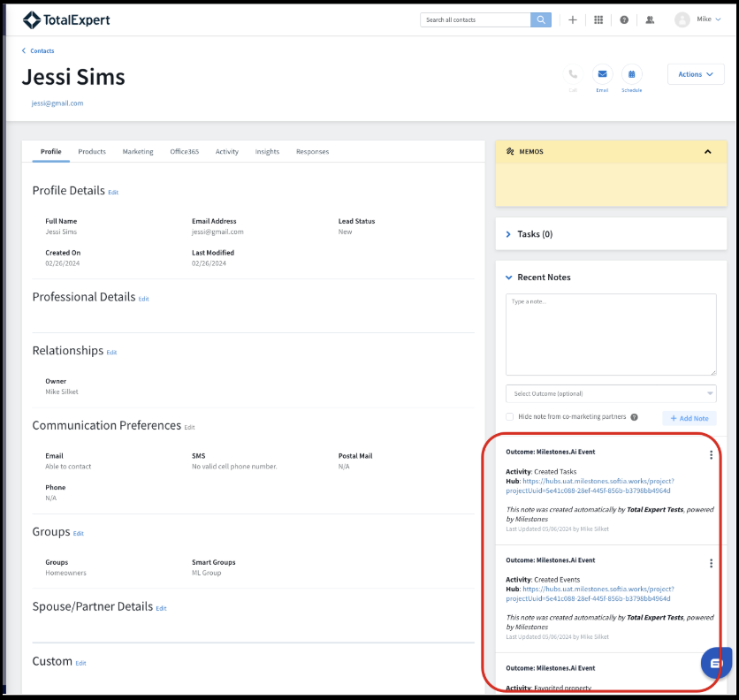Click the Search all contacts field
The image size is (739, 700).
click(x=475, y=19)
